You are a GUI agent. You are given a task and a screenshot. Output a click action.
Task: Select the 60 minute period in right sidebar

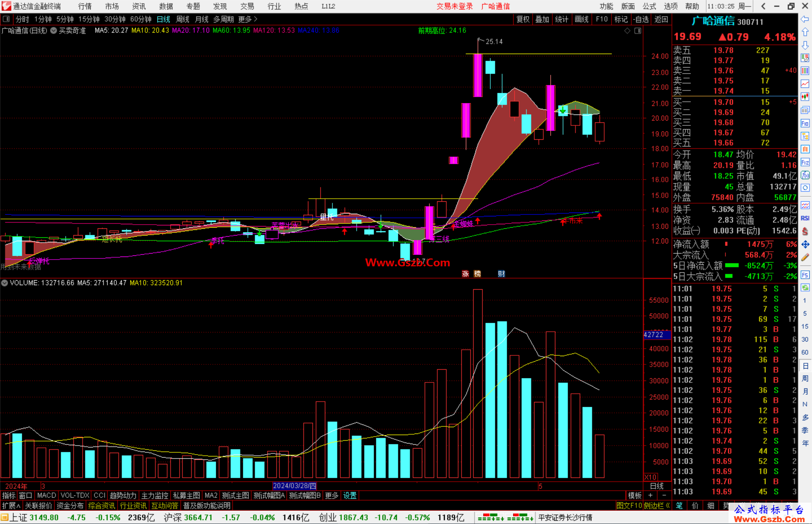tap(805, 352)
